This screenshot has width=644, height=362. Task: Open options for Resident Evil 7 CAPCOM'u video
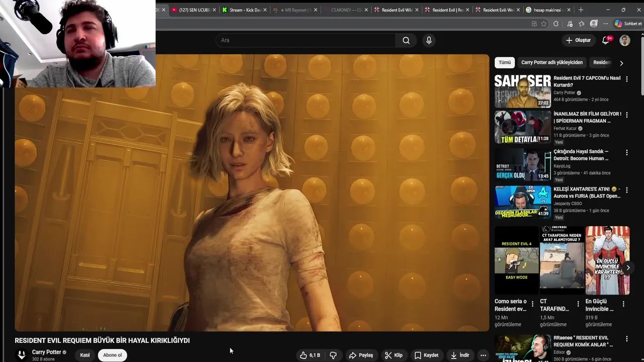coord(626,79)
